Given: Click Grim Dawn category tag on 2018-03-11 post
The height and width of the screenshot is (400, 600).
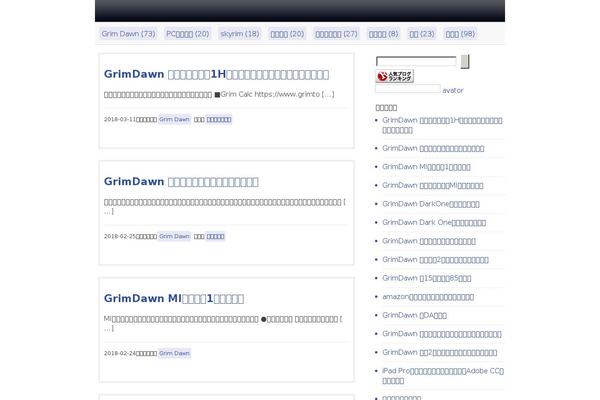Looking at the screenshot, I should click(x=174, y=119).
